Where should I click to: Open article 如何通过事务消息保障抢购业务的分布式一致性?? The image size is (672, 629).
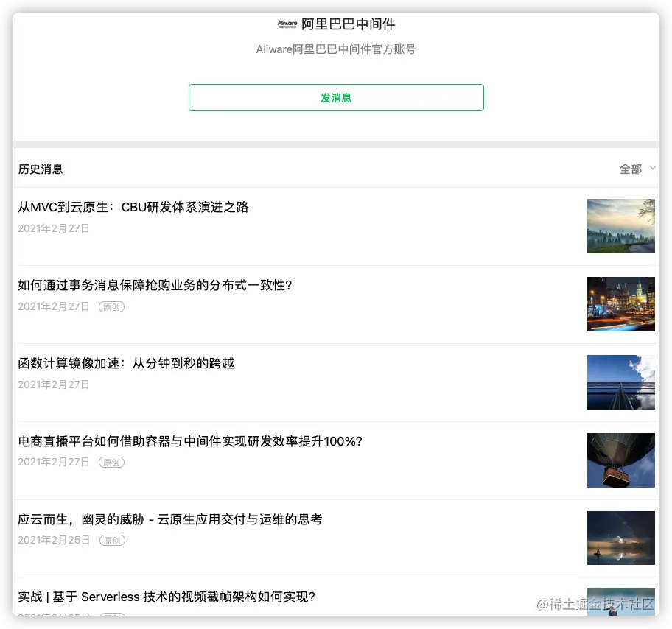pos(155,285)
